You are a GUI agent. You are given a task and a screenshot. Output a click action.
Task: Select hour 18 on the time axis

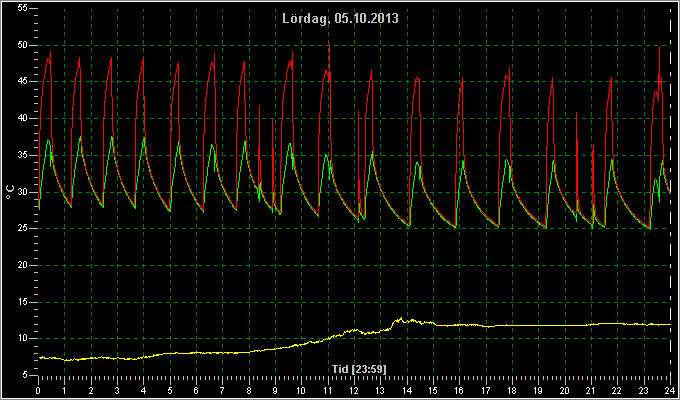tap(512, 390)
